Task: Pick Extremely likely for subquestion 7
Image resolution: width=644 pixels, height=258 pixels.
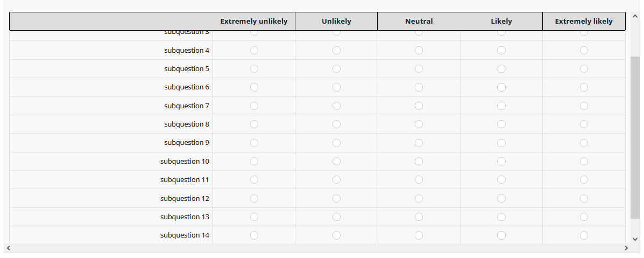Action: tap(584, 106)
